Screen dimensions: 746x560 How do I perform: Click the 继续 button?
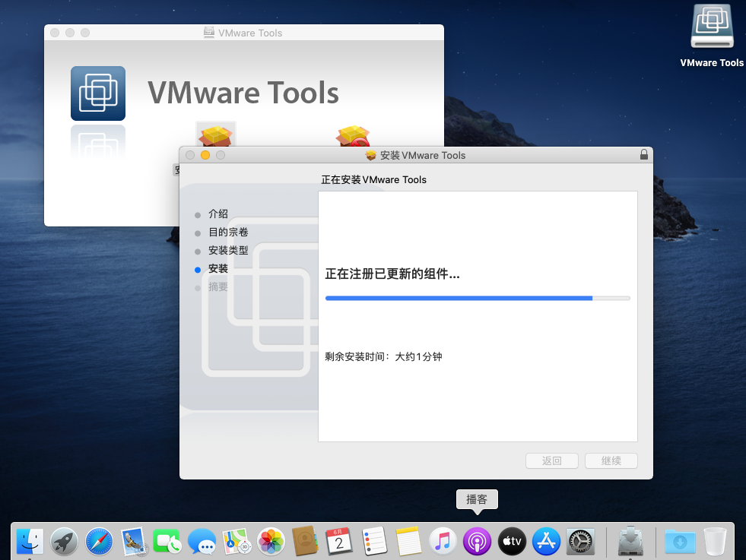click(611, 460)
